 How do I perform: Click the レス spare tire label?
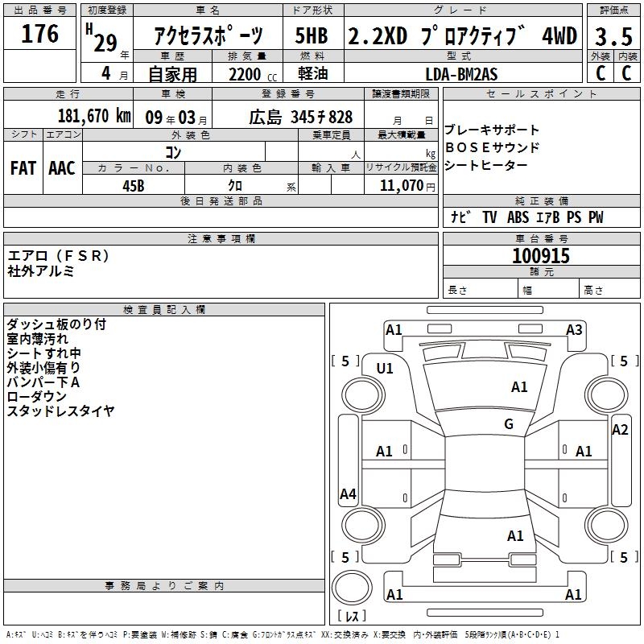(x=352, y=616)
